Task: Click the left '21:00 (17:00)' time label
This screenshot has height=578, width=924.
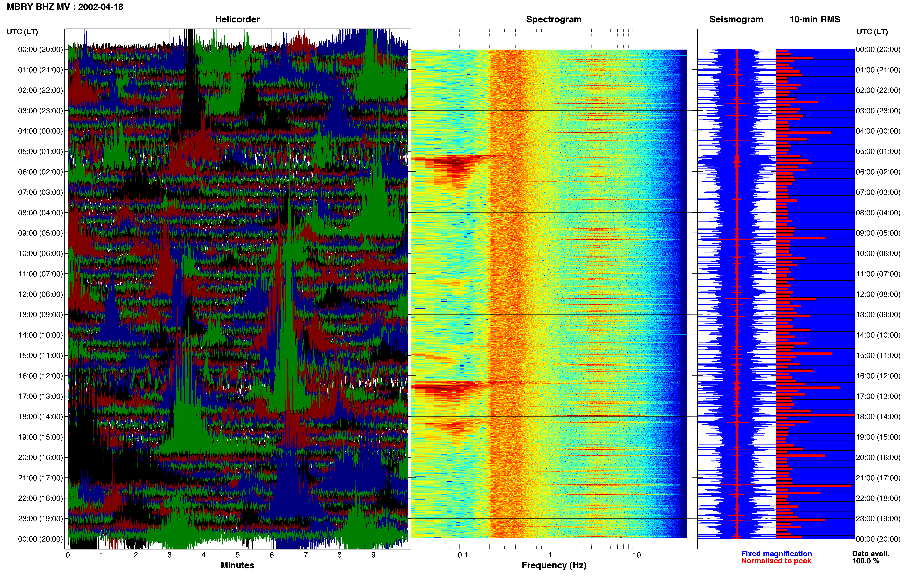Action: [41, 478]
